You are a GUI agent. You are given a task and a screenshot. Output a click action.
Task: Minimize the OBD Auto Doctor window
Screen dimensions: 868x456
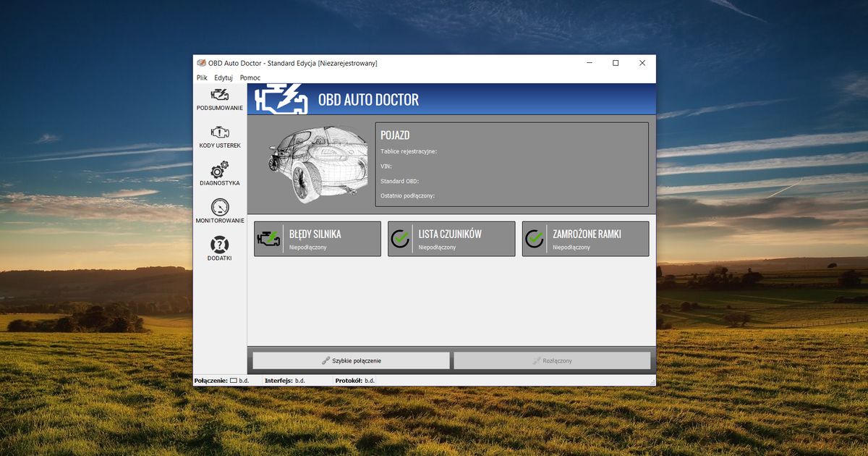[x=590, y=63]
